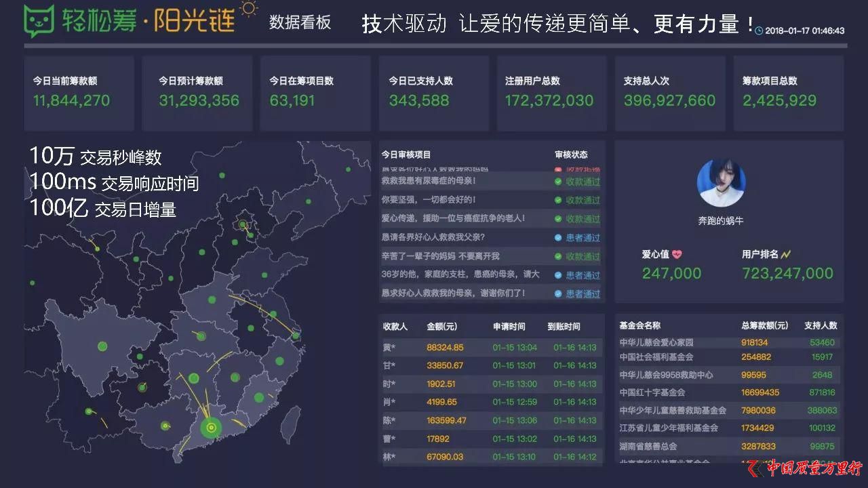Click the 支持人数 column header

coord(821,325)
